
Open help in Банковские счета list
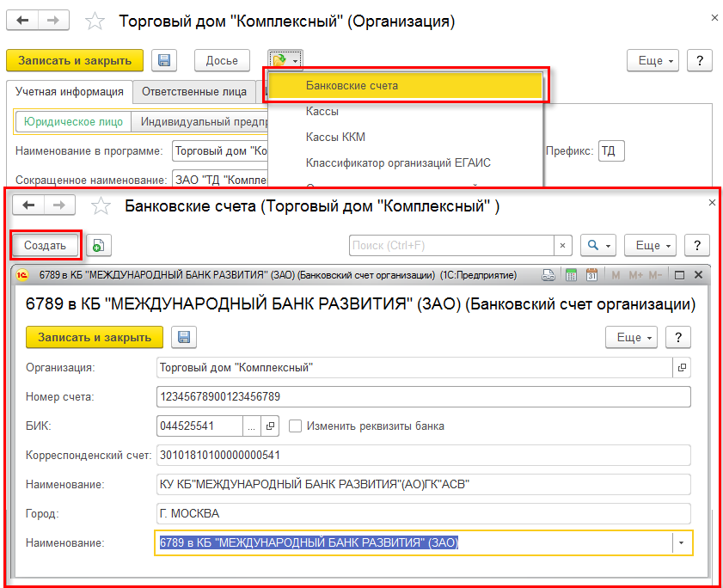[x=697, y=245]
